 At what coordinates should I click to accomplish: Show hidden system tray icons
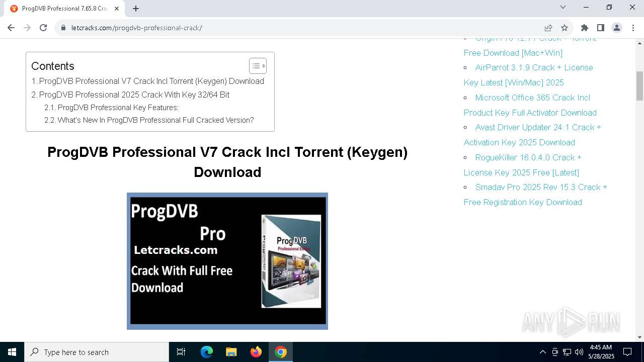(542, 352)
